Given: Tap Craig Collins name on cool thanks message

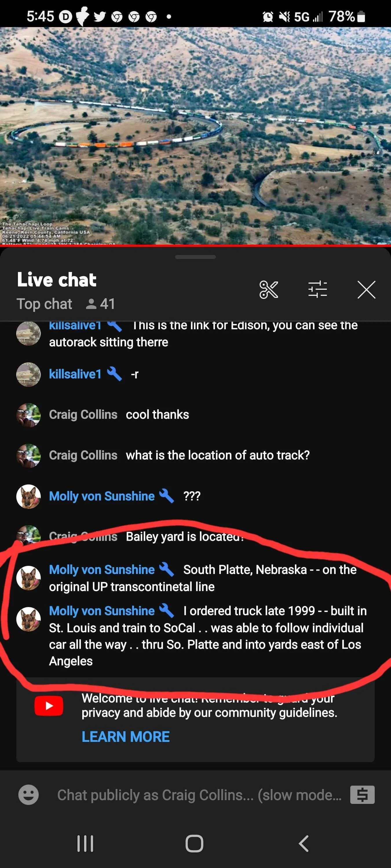Looking at the screenshot, I should click(x=83, y=414).
